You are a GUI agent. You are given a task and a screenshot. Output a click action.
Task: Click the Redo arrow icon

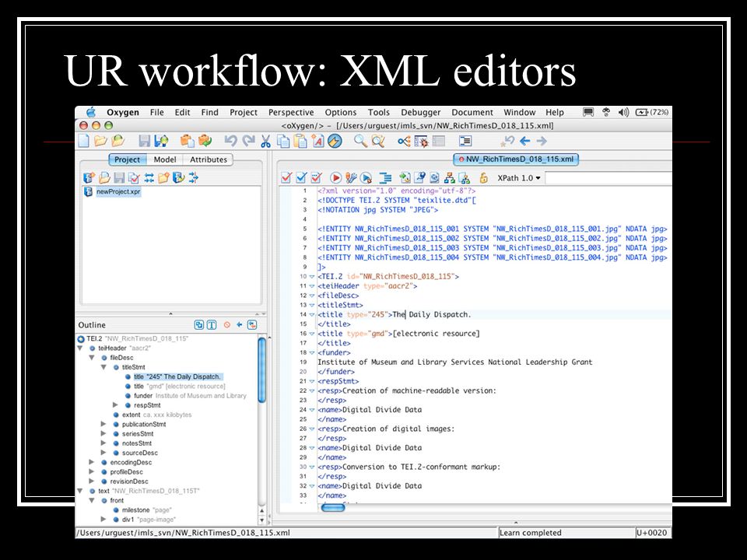(248, 141)
